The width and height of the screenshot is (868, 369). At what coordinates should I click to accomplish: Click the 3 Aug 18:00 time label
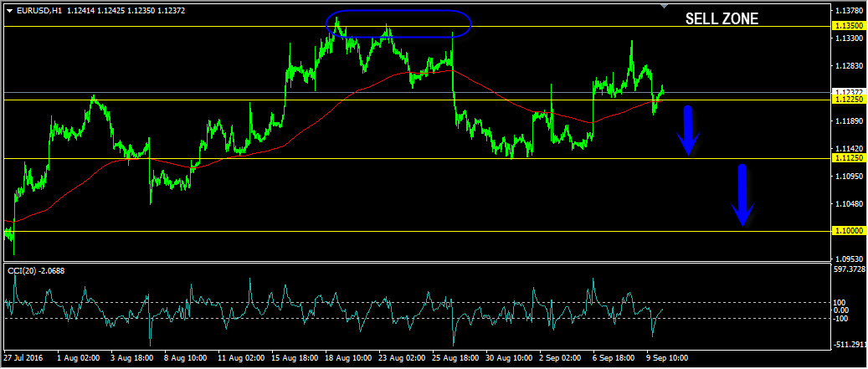(131, 357)
